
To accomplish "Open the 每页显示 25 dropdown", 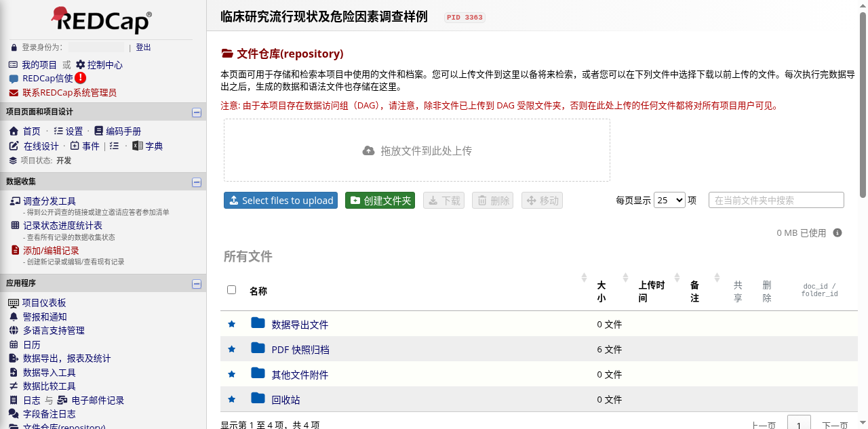I will click(669, 200).
